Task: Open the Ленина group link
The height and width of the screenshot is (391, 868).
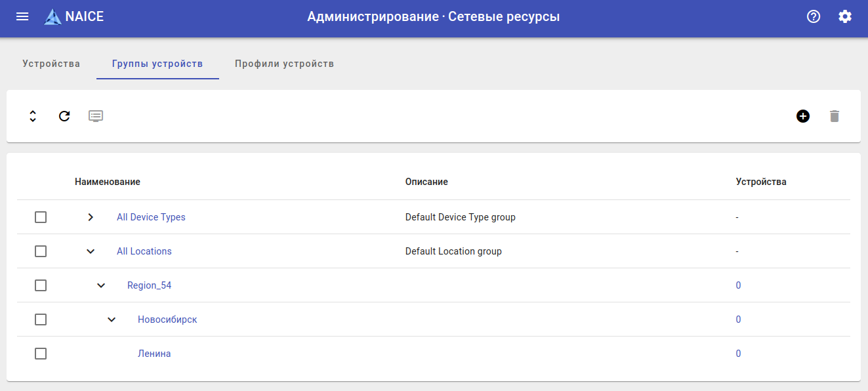Action: pyautogui.click(x=154, y=354)
